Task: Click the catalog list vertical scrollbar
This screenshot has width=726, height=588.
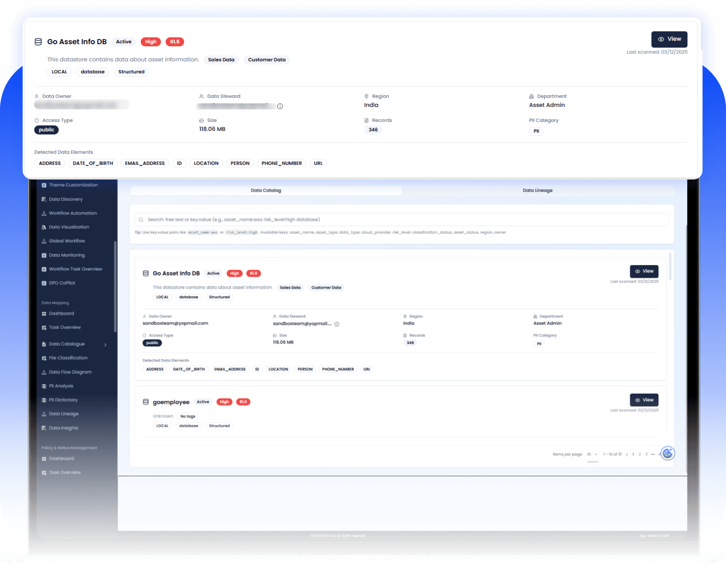Action: point(670,266)
